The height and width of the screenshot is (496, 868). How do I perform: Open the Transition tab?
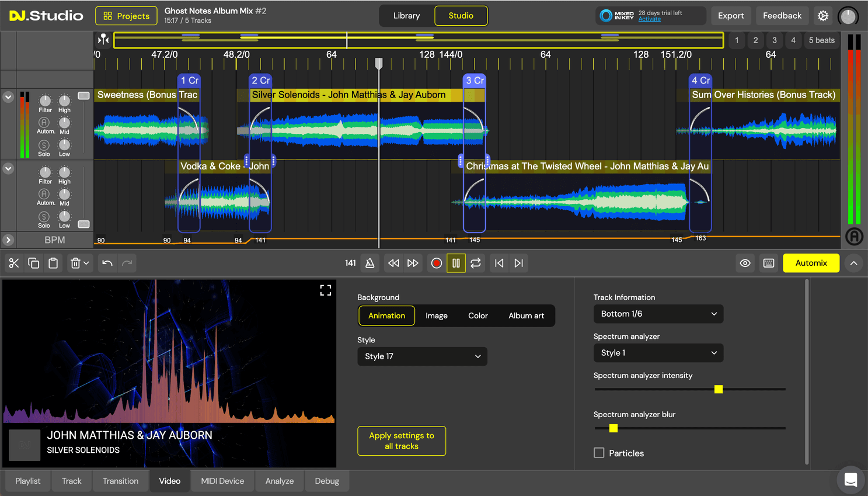[x=121, y=481]
